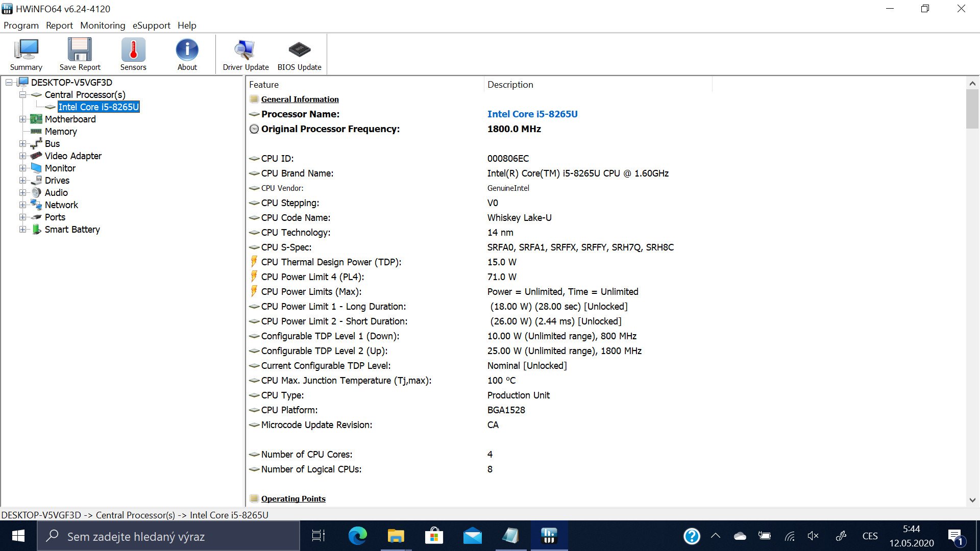The height and width of the screenshot is (551, 980).
Task: Open Microsoft Store from the taskbar
Action: [x=434, y=536]
